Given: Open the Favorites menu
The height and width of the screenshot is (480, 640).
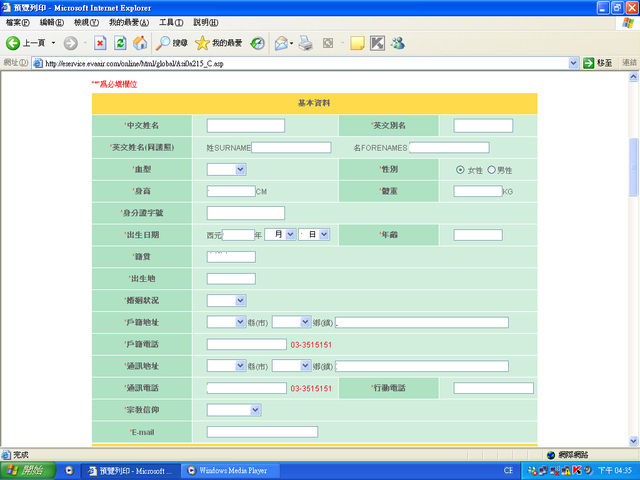Looking at the screenshot, I should coord(129,22).
